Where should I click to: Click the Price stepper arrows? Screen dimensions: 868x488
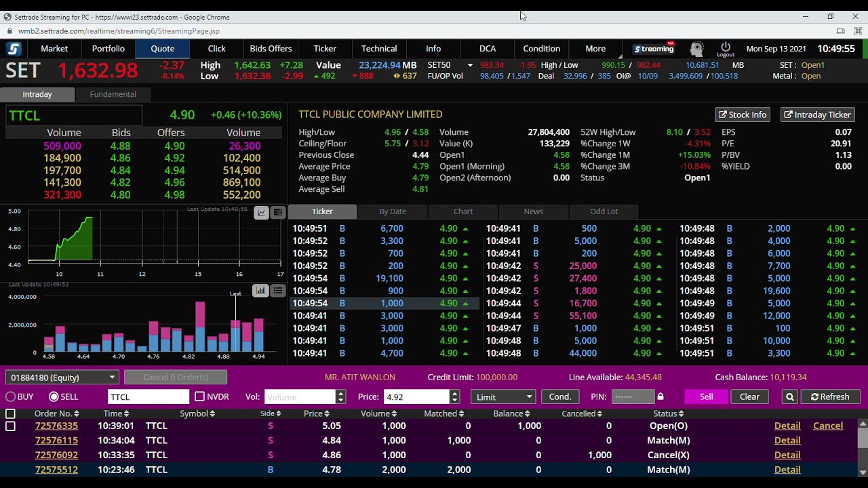point(454,397)
